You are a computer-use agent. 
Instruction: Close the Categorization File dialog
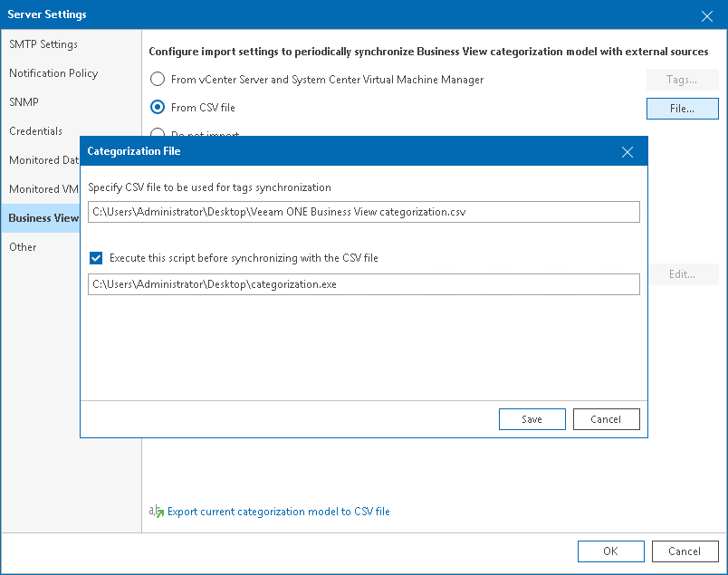[627, 152]
